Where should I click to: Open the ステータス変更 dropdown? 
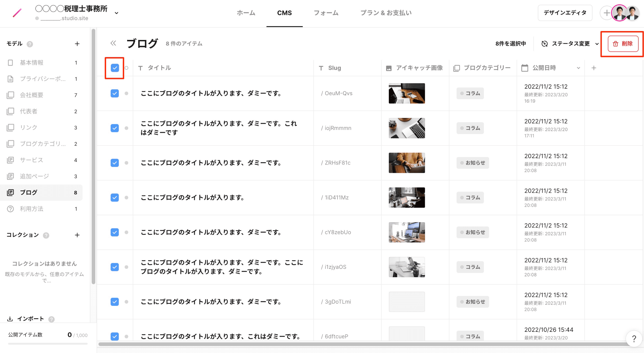[570, 44]
